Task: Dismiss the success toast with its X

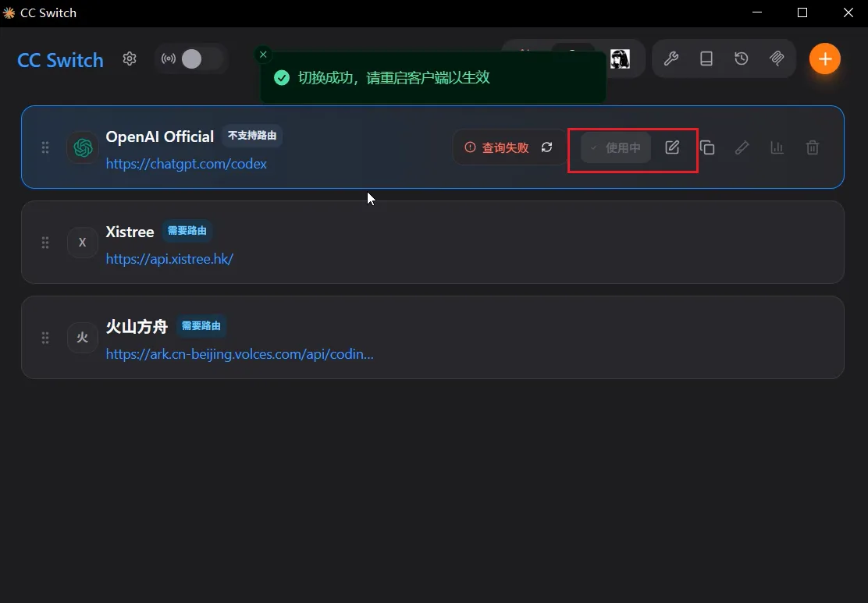Action: [264, 54]
